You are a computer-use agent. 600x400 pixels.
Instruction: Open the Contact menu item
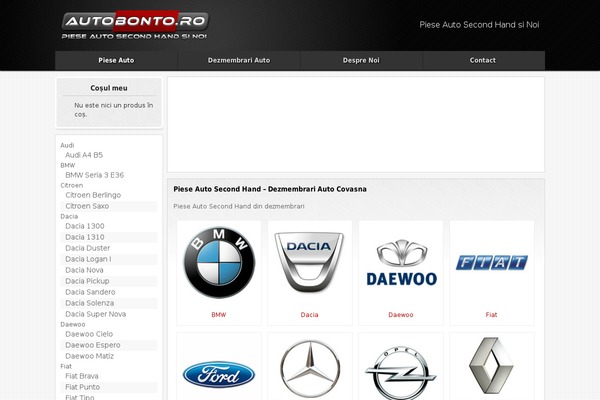point(483,60)
